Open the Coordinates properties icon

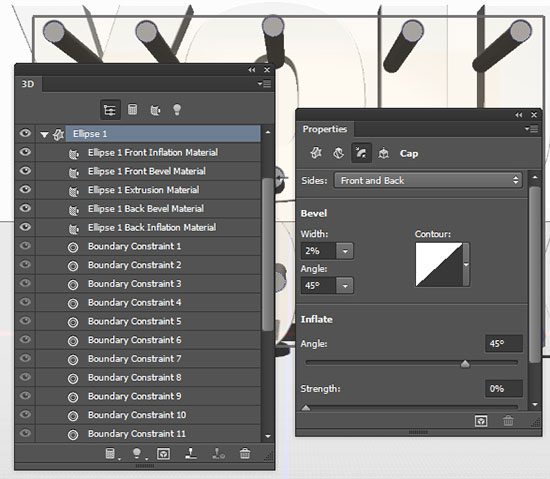(383, 153)
